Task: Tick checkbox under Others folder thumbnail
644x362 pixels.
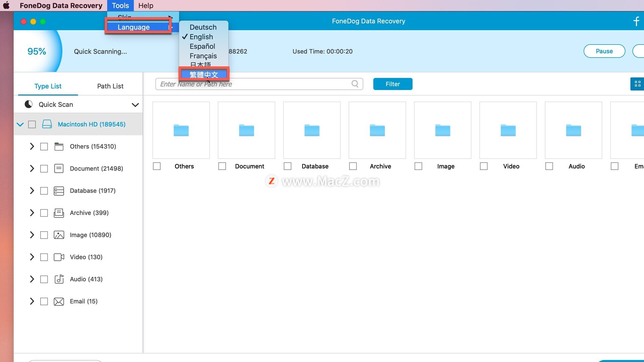Action: click(157, 166)
